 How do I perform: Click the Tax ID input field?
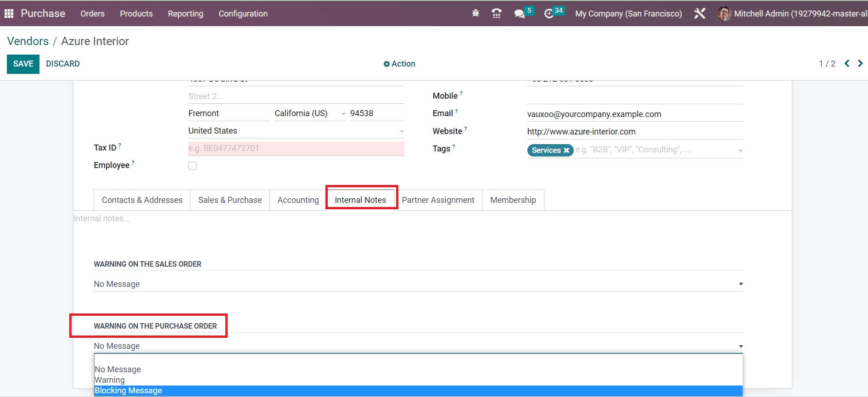tap(296, 148)
